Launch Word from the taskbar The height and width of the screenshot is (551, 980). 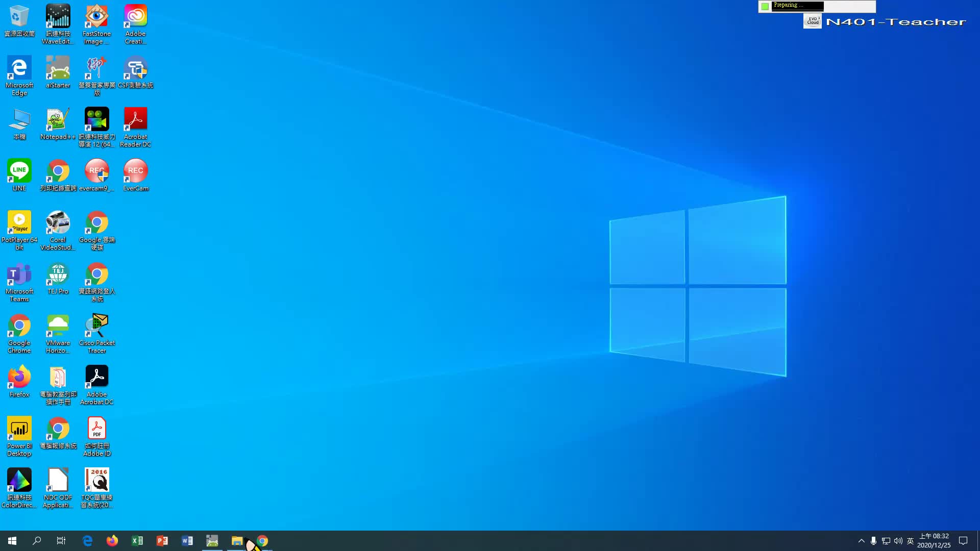187,541
